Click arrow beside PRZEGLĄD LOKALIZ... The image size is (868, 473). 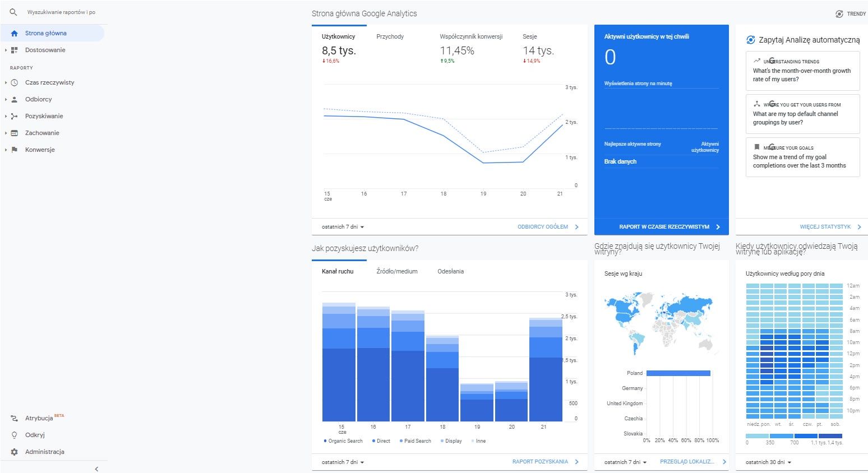pos(724,462)
